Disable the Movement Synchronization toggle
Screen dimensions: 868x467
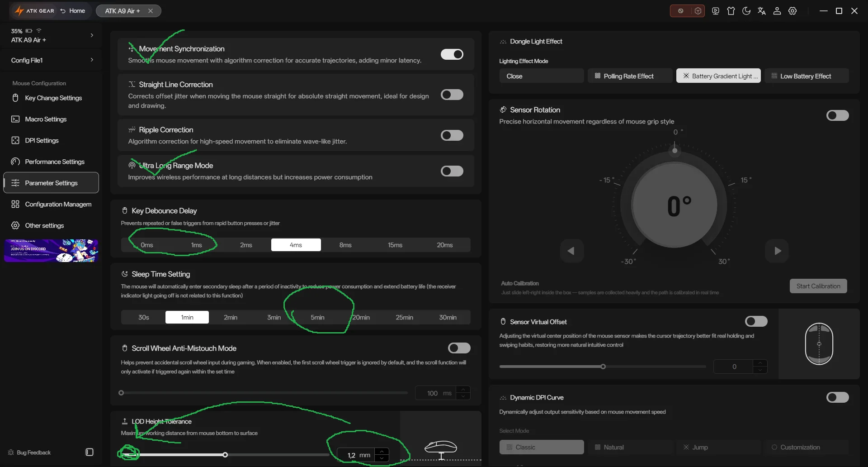pos(452,54)
